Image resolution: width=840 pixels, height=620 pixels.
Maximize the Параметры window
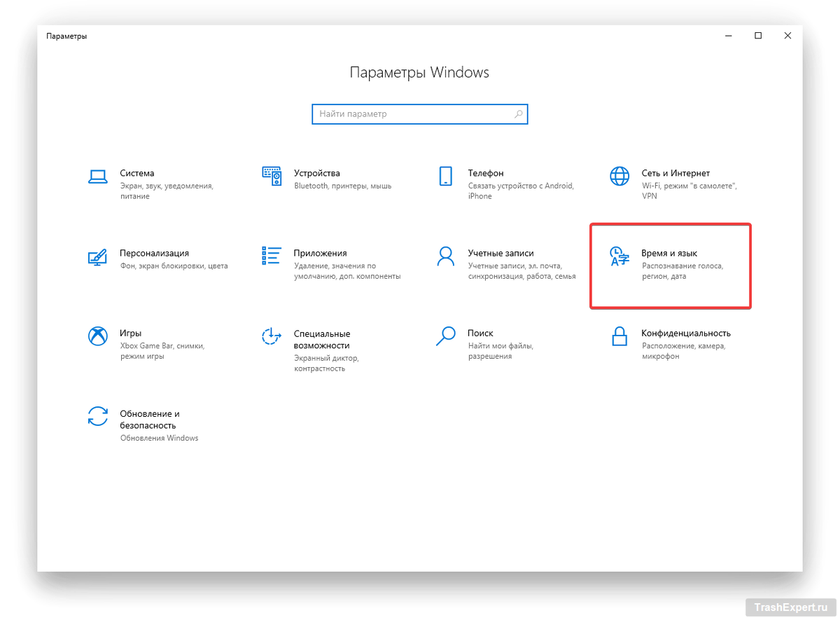click(x=758, y=36)
